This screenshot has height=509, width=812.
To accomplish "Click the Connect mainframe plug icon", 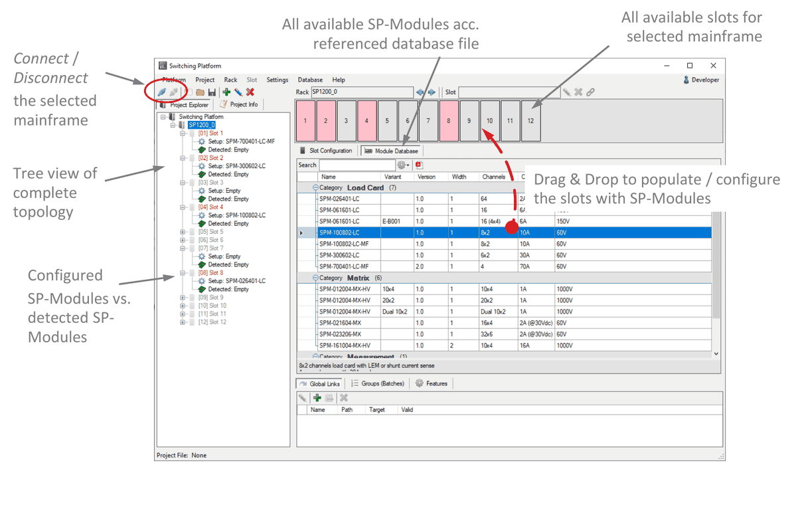I will [x=162, y=92].
